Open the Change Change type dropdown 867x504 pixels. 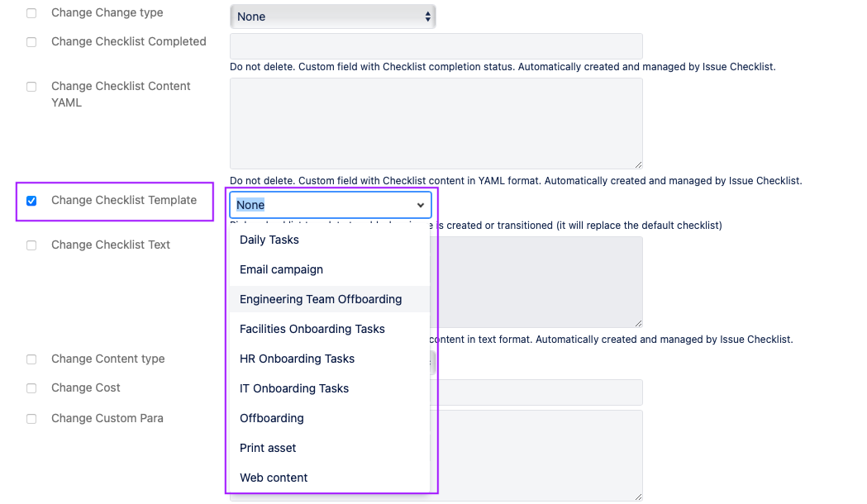click(332, 16)
